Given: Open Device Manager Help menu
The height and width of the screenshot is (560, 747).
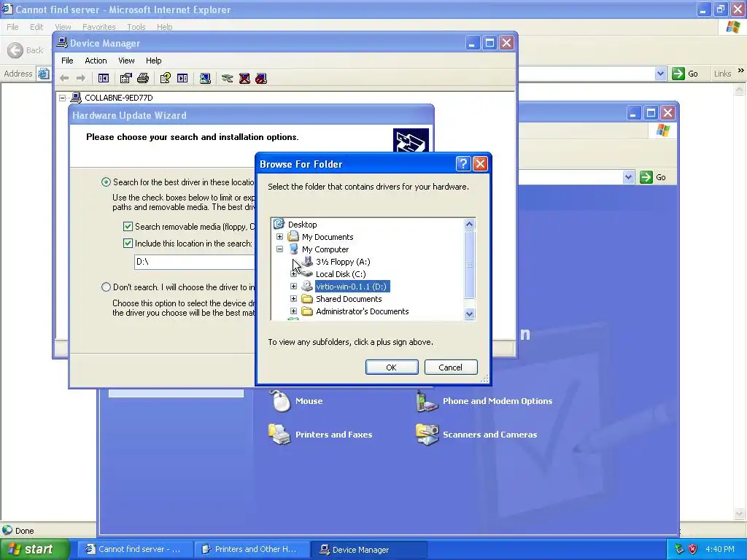Looking at the screenshot, I should (x=153, y=61).
